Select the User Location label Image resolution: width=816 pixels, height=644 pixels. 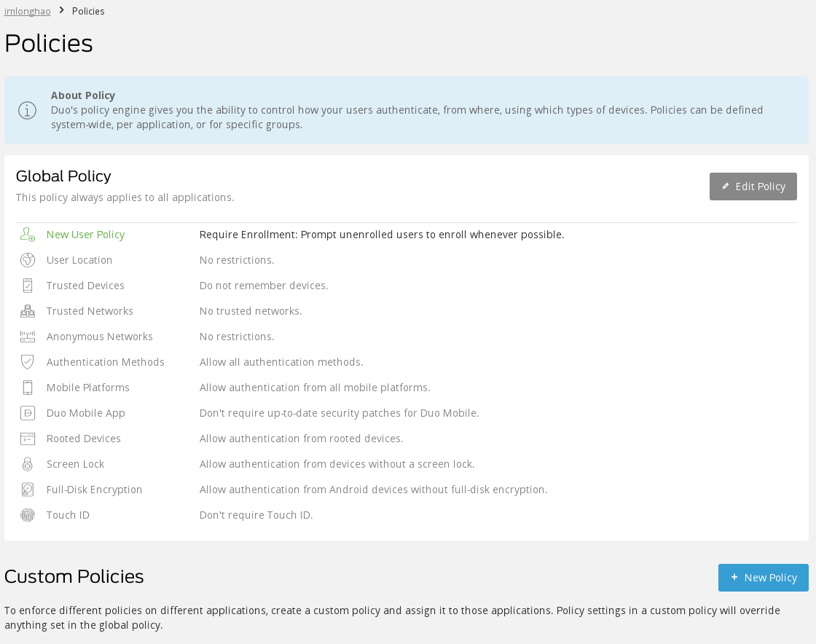(x=79, y=260)
